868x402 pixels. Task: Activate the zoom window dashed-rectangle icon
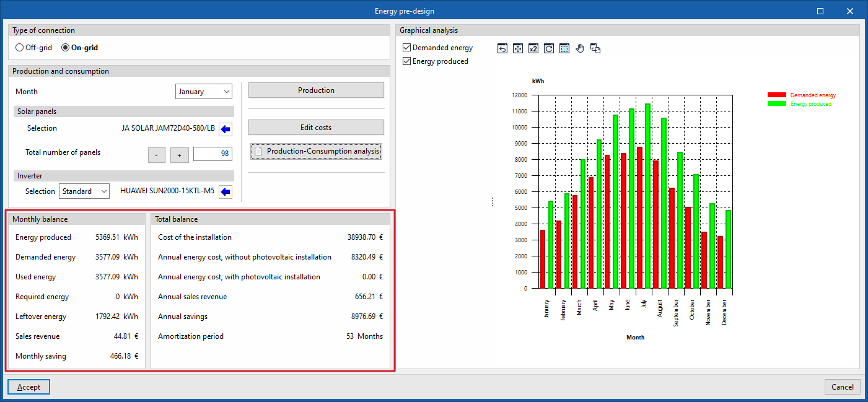click(x=564, y=48)
